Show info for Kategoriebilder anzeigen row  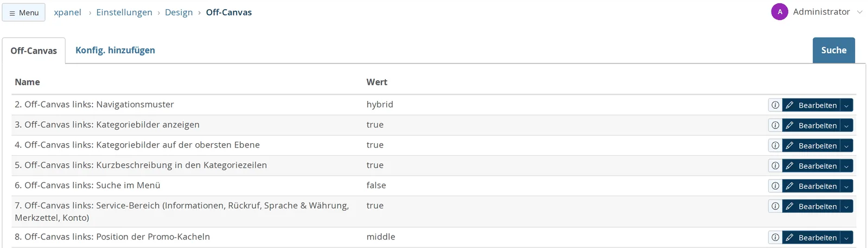775,125
